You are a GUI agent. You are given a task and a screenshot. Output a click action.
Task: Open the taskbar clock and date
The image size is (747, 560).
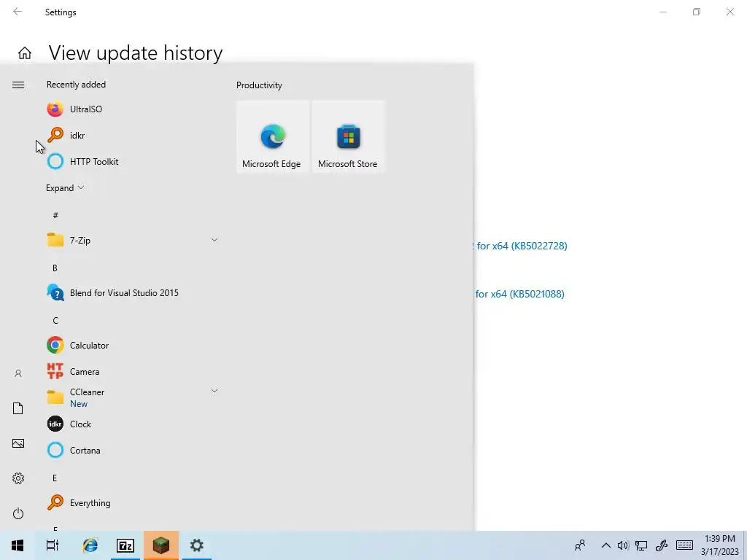[x=719, y=545]
